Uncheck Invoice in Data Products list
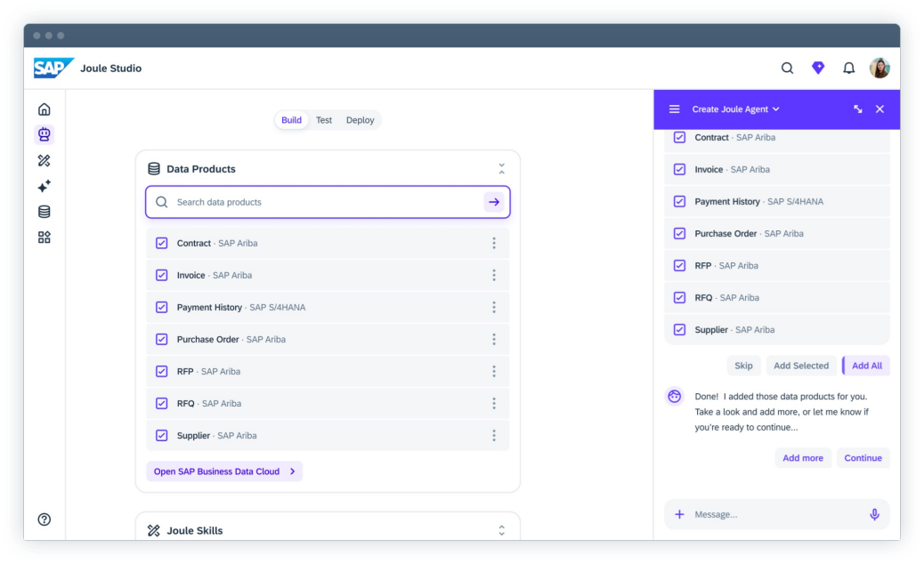Viewport: 924px width, 564px height. point(161,275)
